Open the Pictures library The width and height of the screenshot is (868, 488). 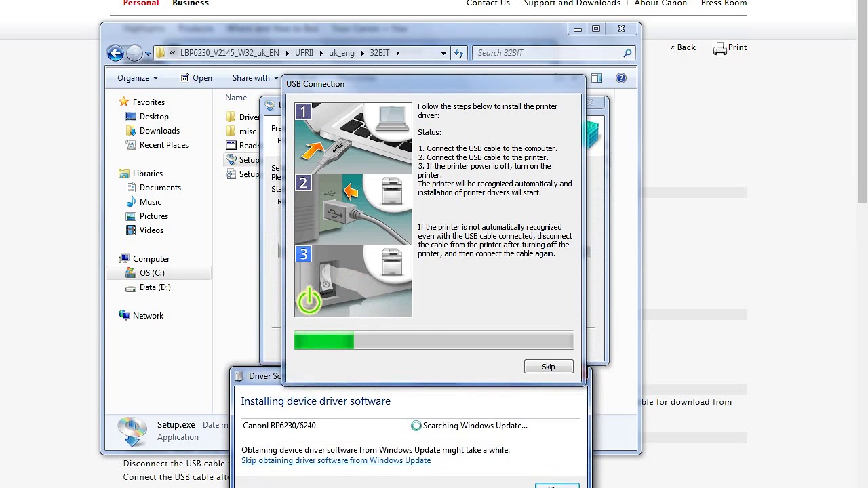153,216
